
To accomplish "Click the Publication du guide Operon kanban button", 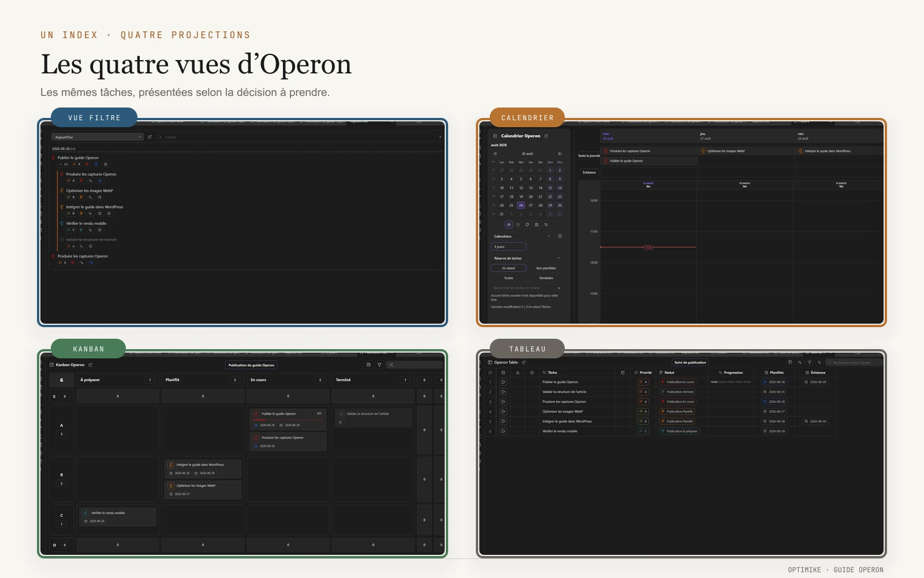I will pyautogui.click(x=251, y=365).
